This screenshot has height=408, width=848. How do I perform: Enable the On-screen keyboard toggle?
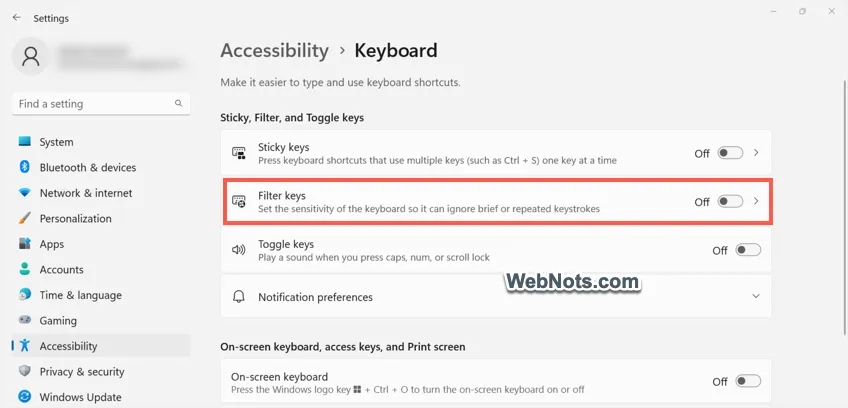748,381
